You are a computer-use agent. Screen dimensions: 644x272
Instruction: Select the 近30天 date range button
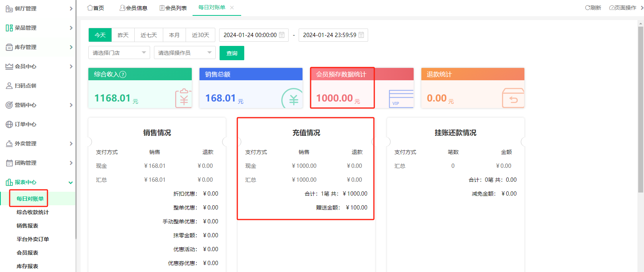(201, 35)
